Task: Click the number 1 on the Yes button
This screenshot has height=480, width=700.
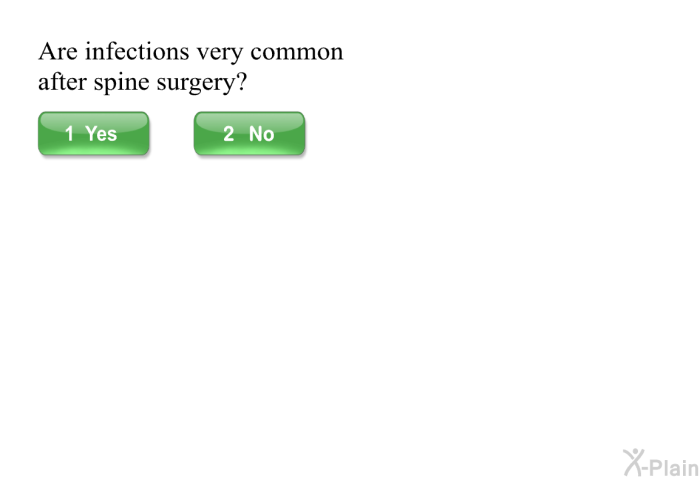Action: coord(70,134)
